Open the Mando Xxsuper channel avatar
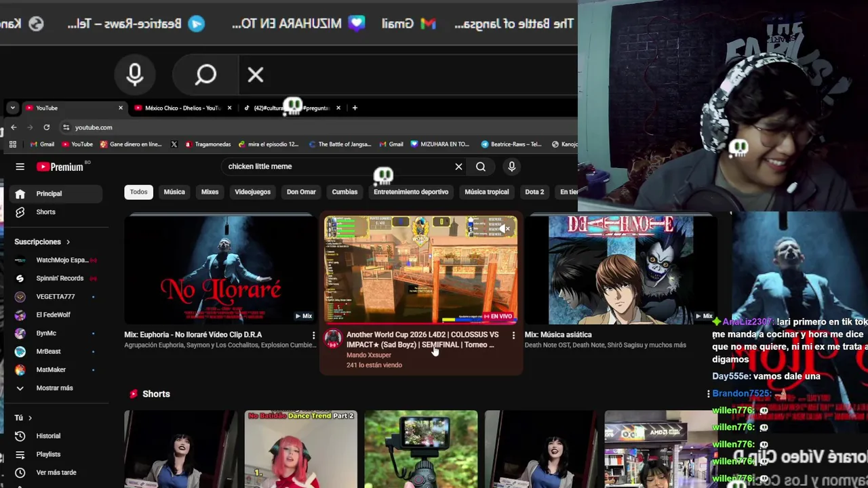The image size is (868, 488). point(332,340)
